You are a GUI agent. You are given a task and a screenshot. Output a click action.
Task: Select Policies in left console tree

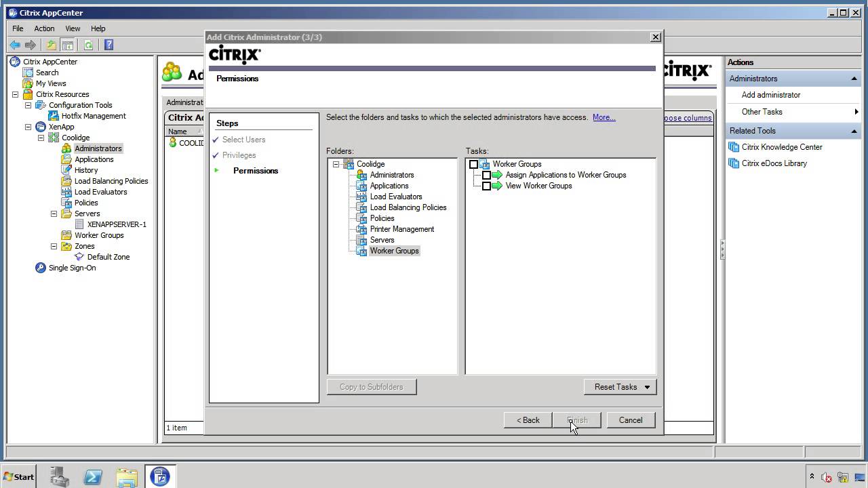tap(86, 203)
